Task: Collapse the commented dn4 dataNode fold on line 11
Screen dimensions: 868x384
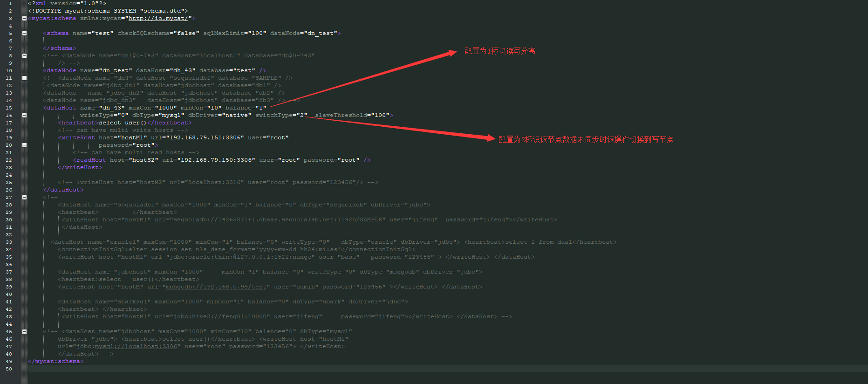Action: pyautogui.click(x=24, y=78)
